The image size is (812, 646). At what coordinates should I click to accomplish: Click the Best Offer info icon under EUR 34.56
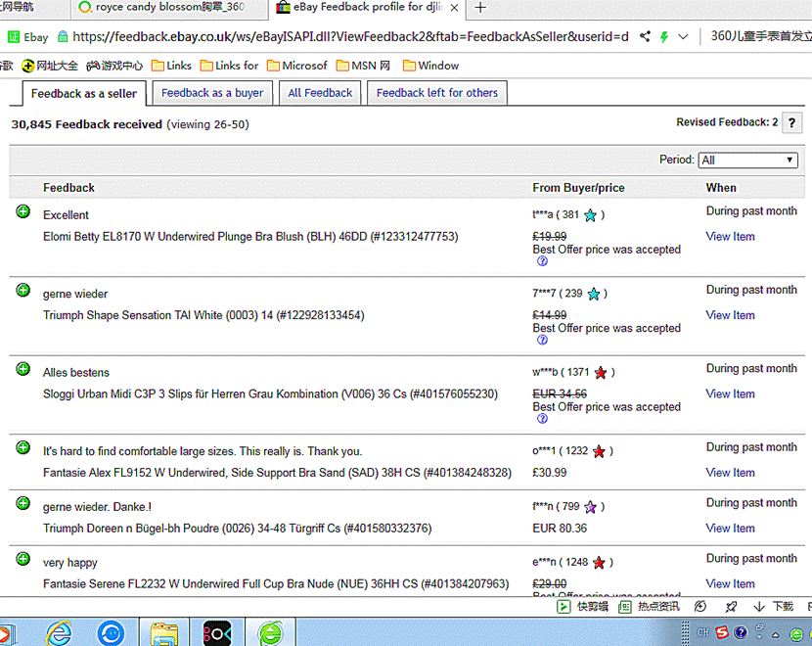coord(542,420)
